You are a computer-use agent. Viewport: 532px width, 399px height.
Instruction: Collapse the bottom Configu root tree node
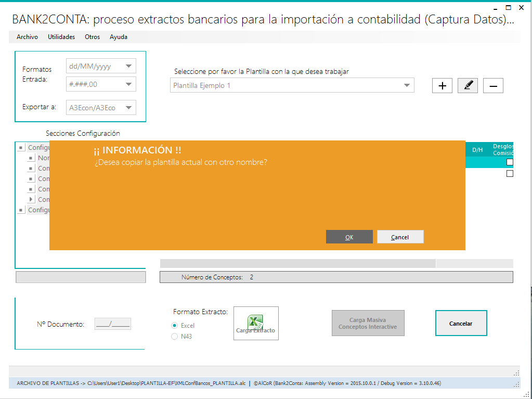pos(21,210)
